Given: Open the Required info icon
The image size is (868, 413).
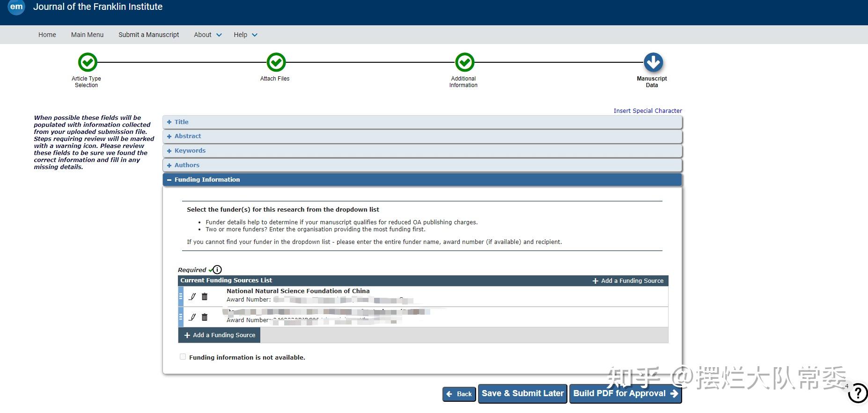Looking at the screenshot, I should (x=217, y=270).
